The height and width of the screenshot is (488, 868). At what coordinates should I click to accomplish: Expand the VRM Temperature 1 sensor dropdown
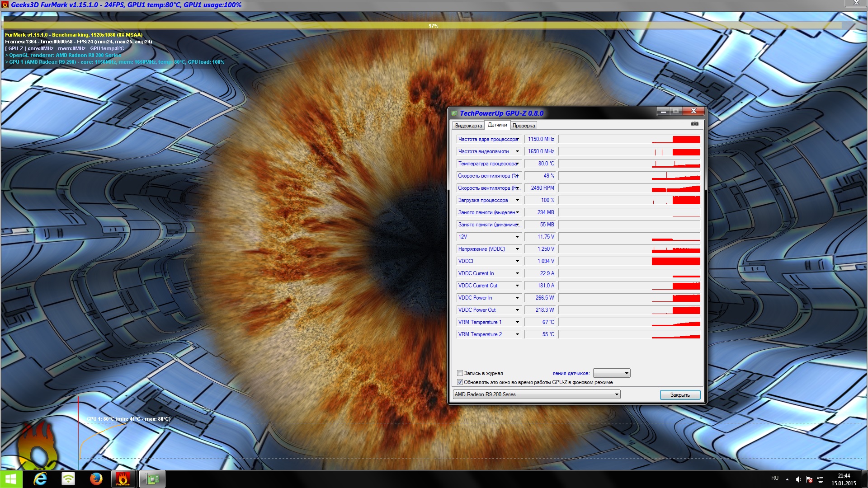[x=517, y=322]
